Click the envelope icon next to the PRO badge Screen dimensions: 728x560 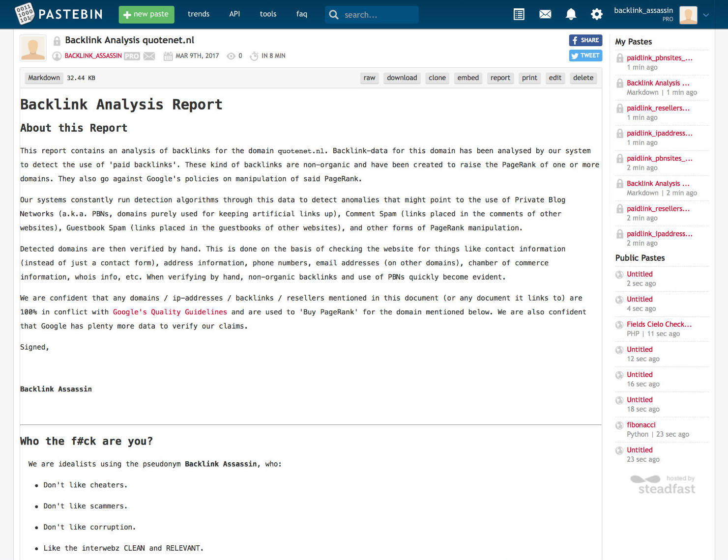149,56
